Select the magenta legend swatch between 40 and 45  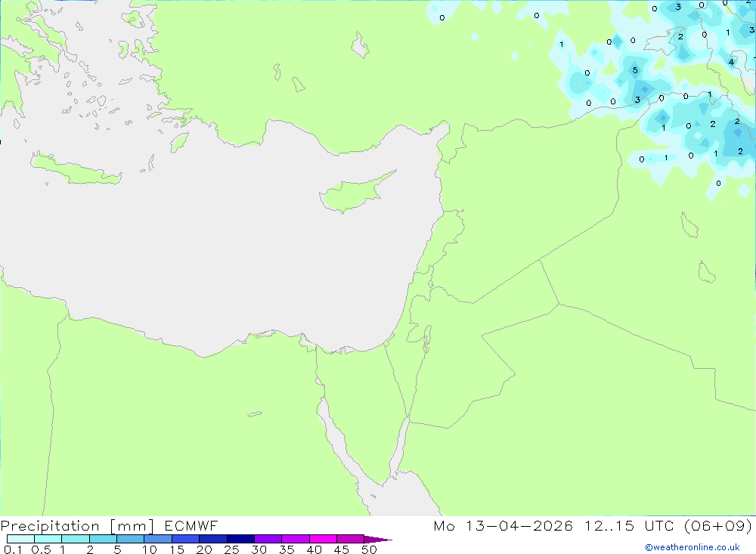(x=323, y=539)
